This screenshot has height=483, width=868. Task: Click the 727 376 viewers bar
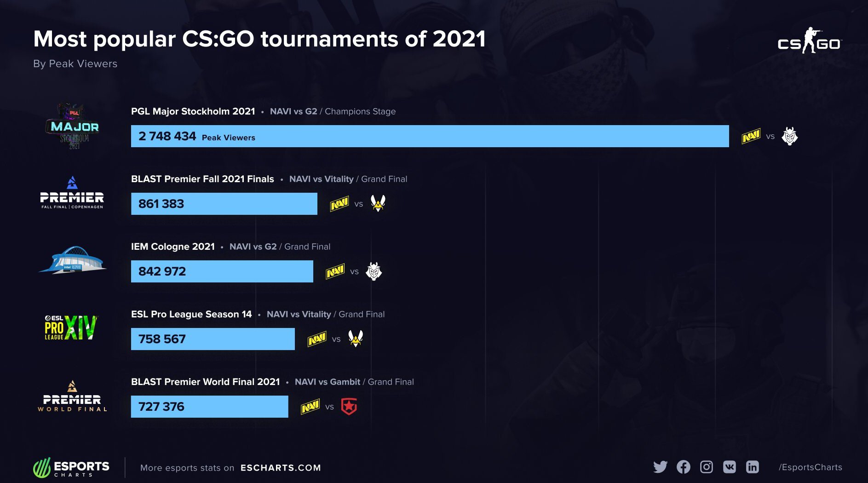click(209, 407)
